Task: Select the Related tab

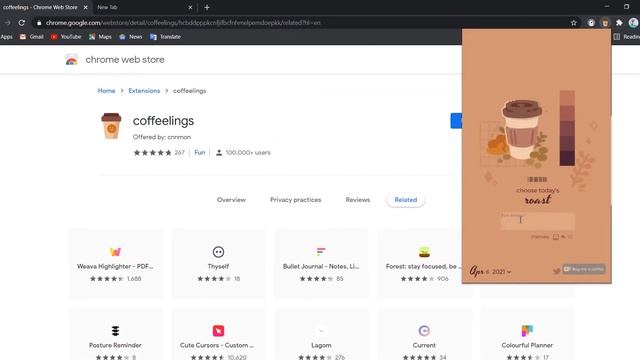Action: [x=406, y=200]
